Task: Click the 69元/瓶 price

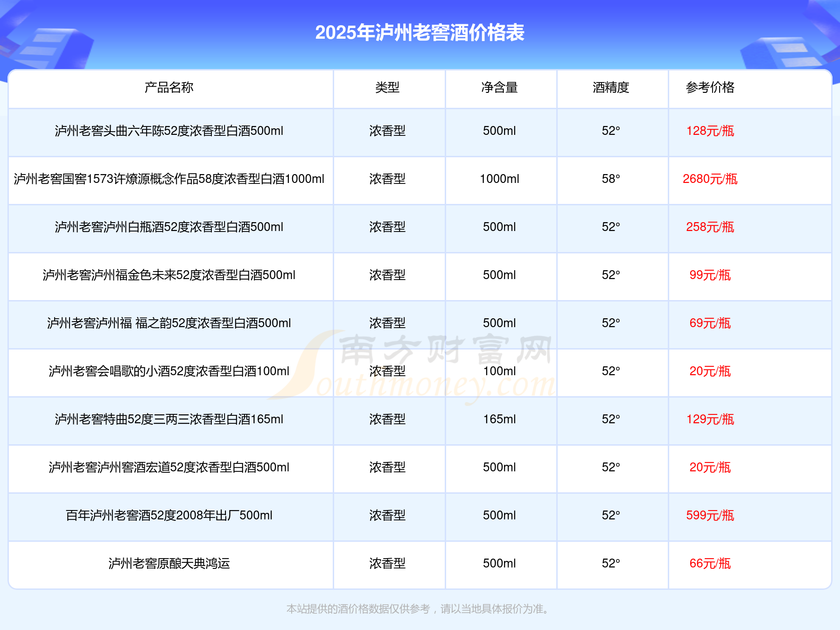Action: 710,323
